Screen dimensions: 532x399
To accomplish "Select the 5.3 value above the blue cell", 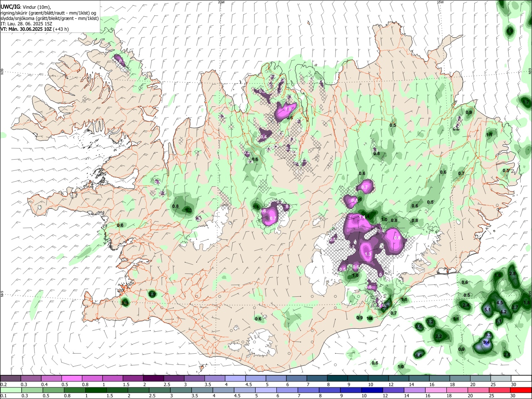I will pos(488,335).
